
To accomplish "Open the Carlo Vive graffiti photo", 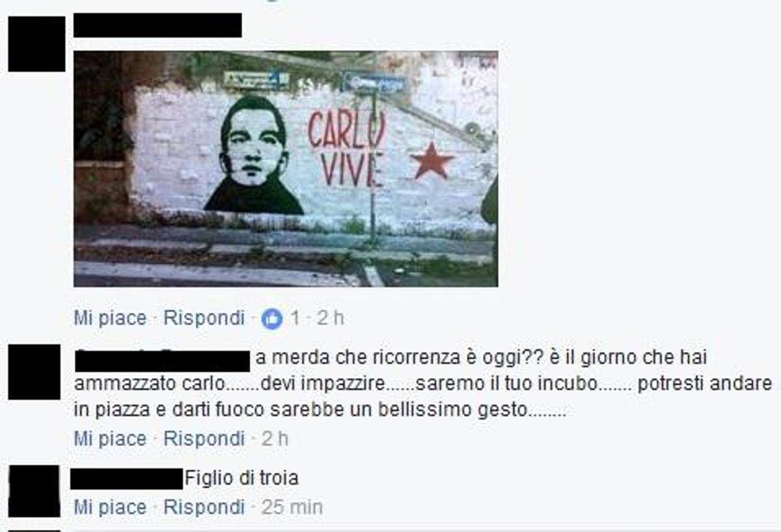I will click(286, 168).
